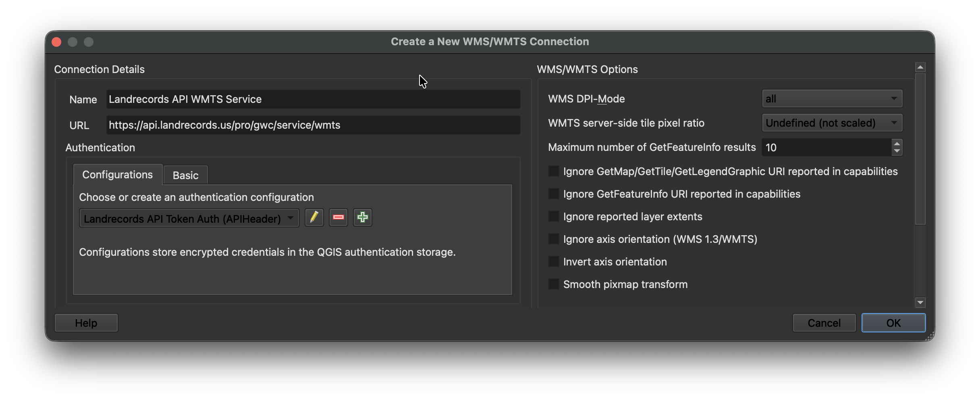Click into the URL input field
Viewport: 980px width, 401px height.
[313, 125]
